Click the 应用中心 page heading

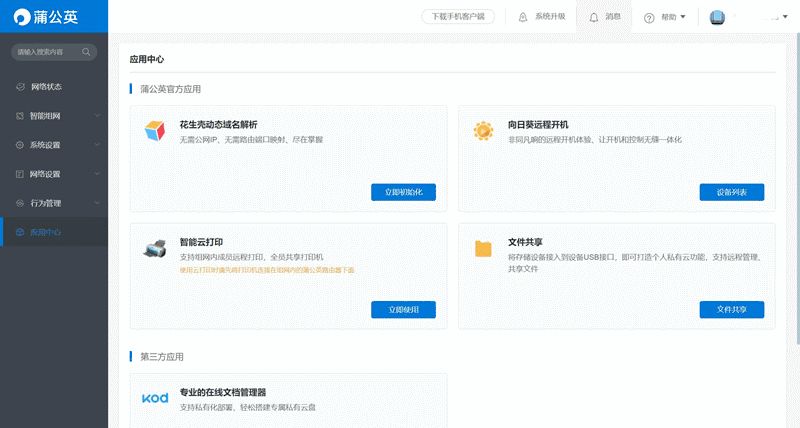point(147,59)
